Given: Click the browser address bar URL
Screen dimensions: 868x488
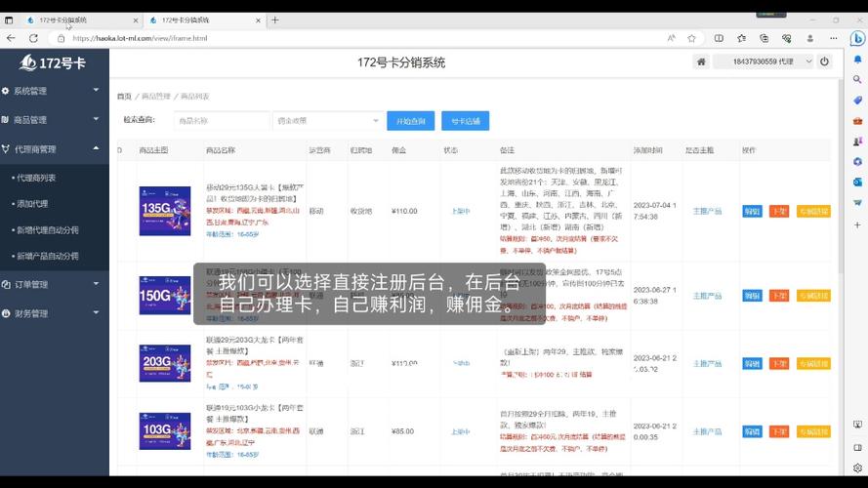Looking at the screenshot, I should click(x=140, y=38).
